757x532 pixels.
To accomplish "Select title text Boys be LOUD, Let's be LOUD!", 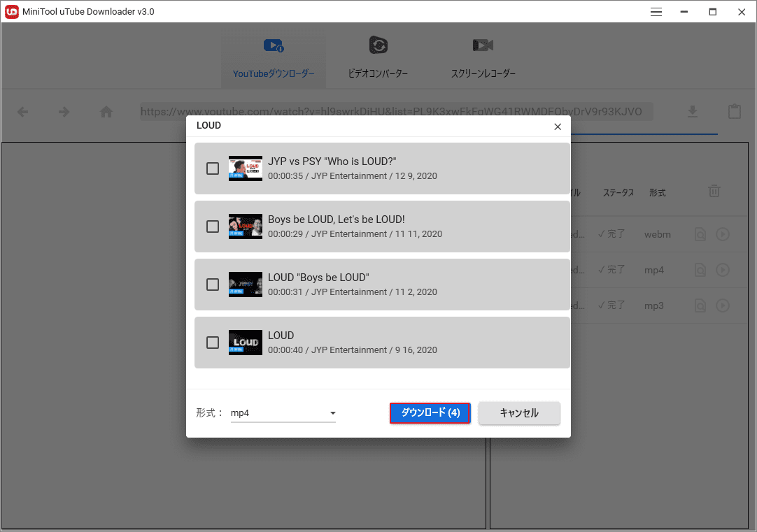I will (x=336, y=220).
